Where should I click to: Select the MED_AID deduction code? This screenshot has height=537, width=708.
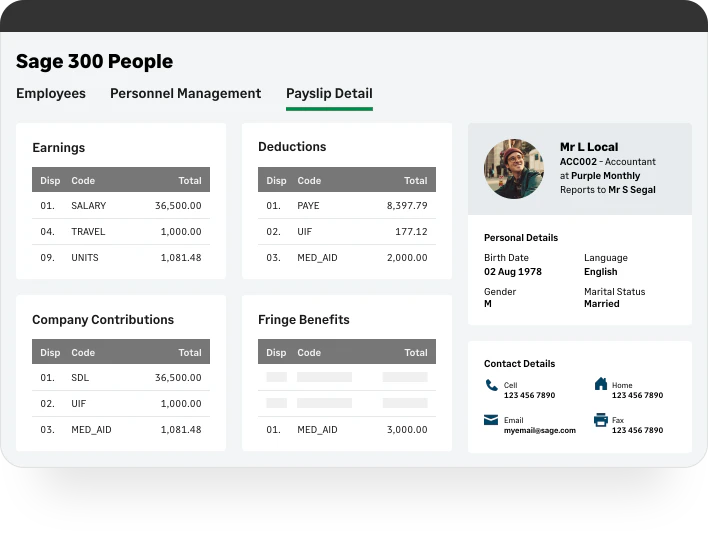[317, 258]
